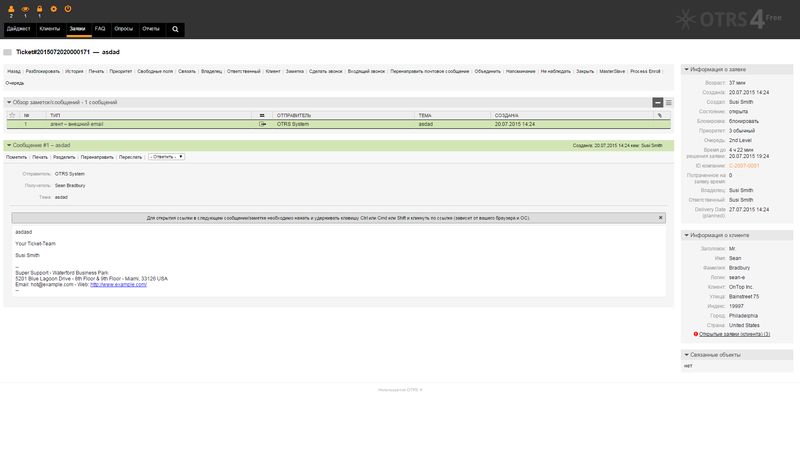Viewport: 800px width, 450px height.
Task: Open the Клиенты menu
Action: click(49, 29)
